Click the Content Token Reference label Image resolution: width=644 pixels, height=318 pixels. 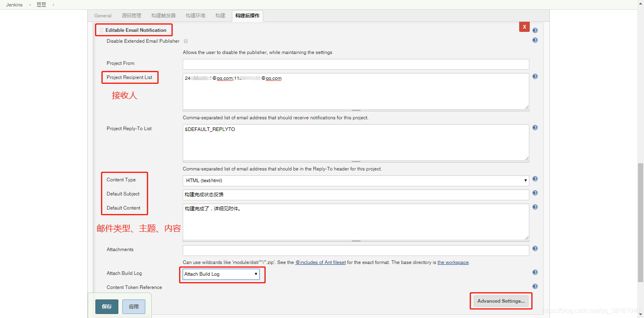(x=134, y=287)
